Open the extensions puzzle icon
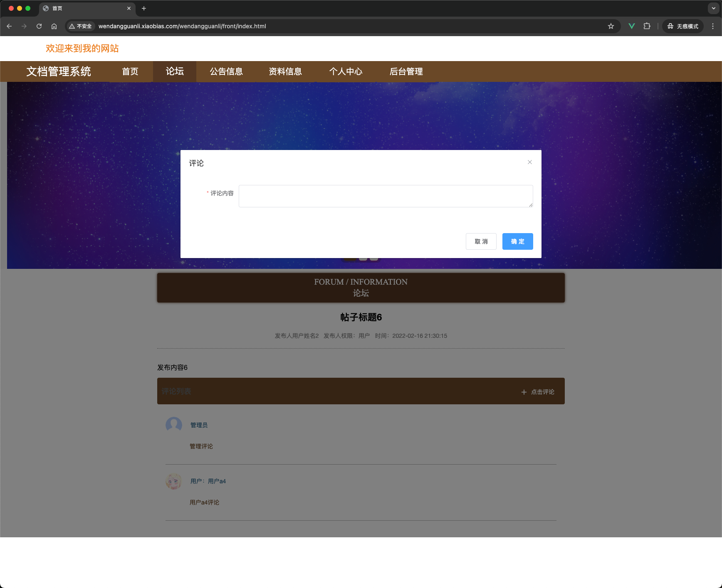Image resolution: width=722 pixels, height=588 pixels. (x=647, y=26)
